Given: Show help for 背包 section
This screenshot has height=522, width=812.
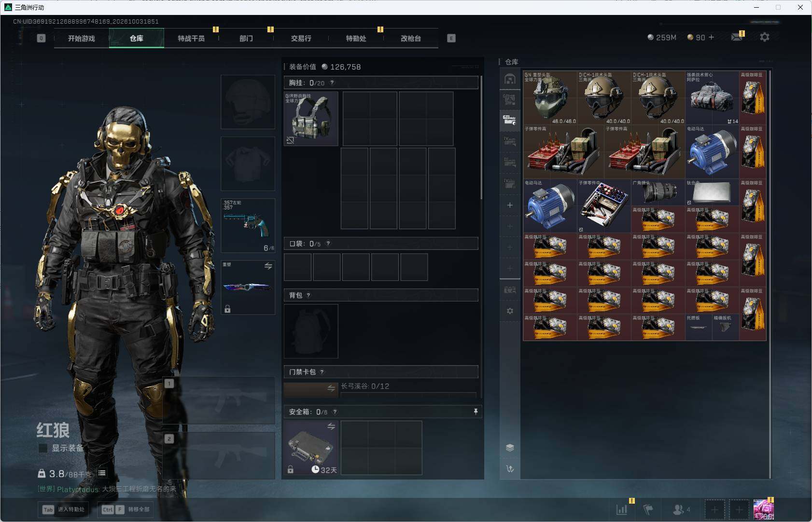Looking at the screenshot, I should (x=308, y=295).
